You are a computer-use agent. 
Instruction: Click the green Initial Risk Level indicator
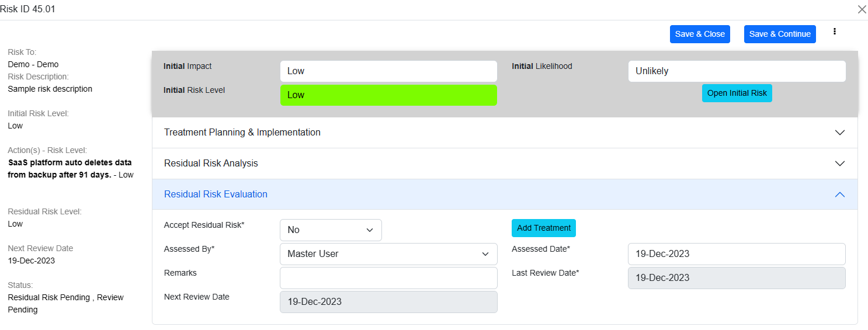tap(388, 95)
